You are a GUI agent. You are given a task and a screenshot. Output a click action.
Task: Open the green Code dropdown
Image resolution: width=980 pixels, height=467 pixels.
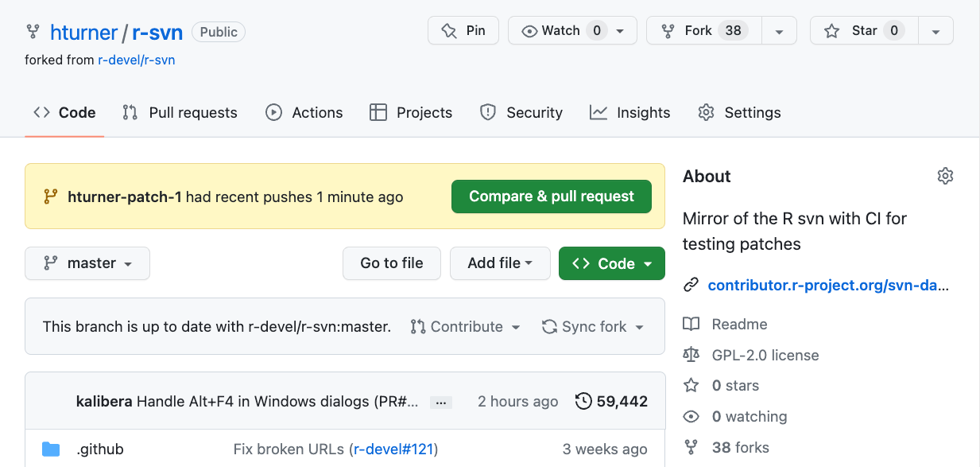tap(611, 263)
